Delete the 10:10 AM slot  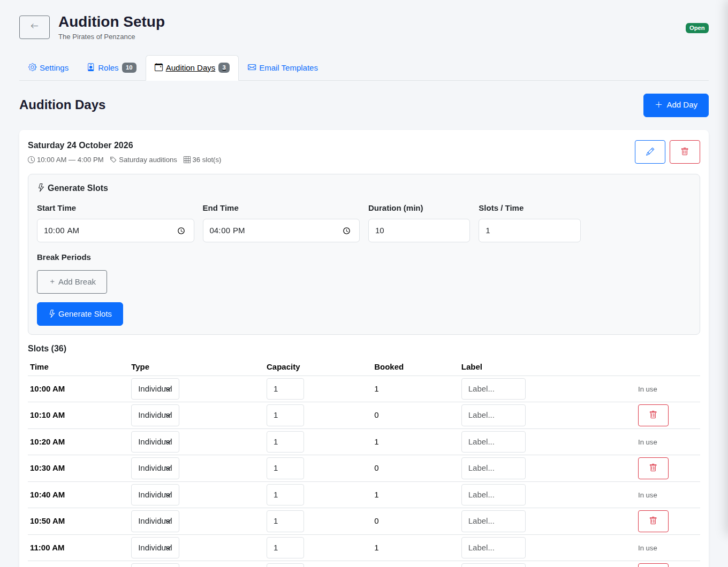click(653, 415)
